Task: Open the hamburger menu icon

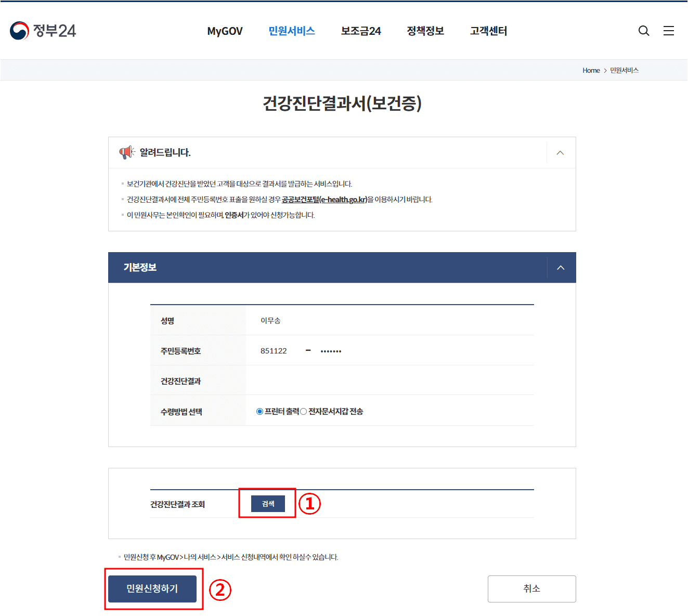Action: 669,31
